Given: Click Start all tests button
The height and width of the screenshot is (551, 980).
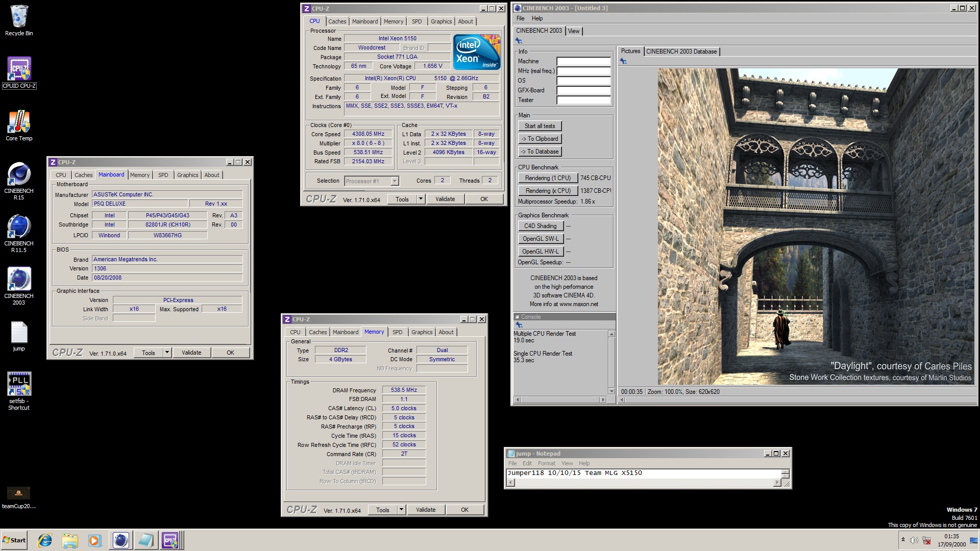Looking at the screenshot, I should 540,126.
